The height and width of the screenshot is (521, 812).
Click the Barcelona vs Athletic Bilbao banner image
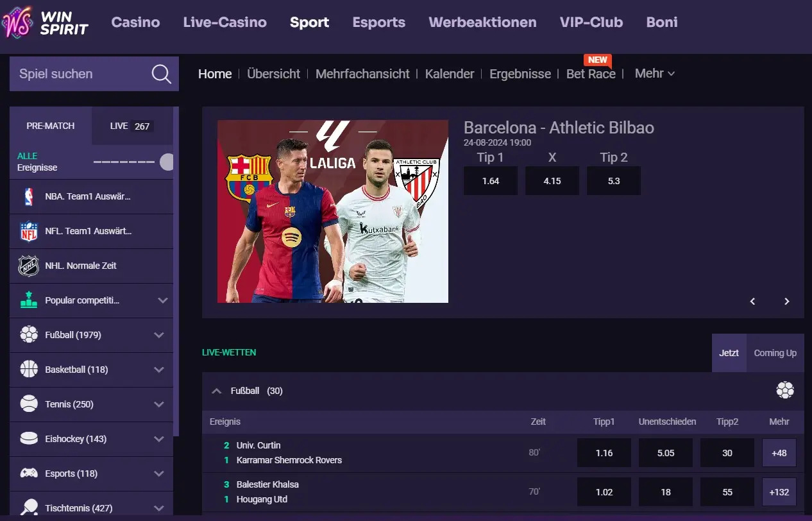[333, 211]
